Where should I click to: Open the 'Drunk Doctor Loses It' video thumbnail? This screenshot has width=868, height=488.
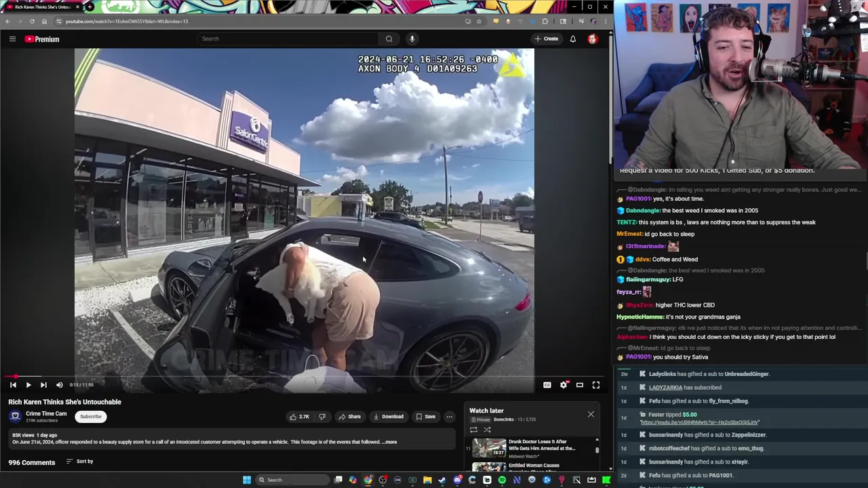(x=489, y=448)
